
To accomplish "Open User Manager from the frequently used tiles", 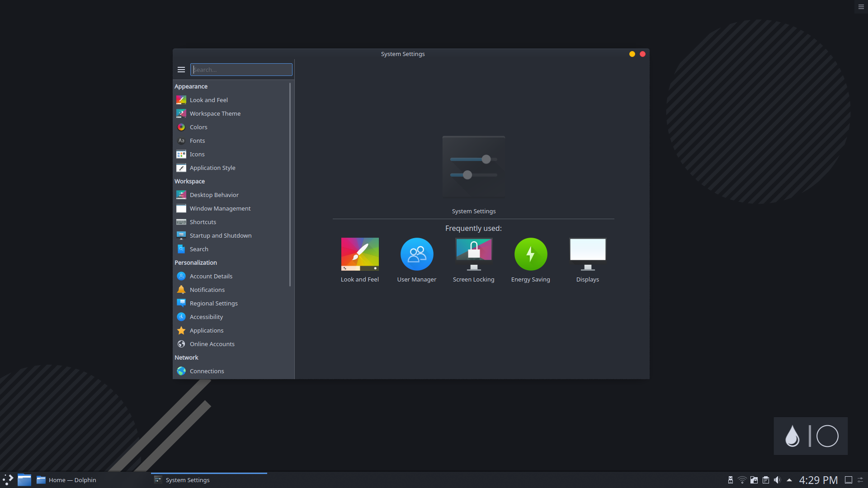I will pyautogui.click(x=417, y=260).
